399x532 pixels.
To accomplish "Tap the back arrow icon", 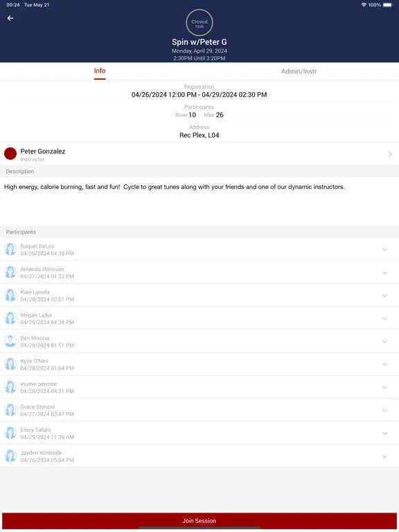I will click(10, 18).
